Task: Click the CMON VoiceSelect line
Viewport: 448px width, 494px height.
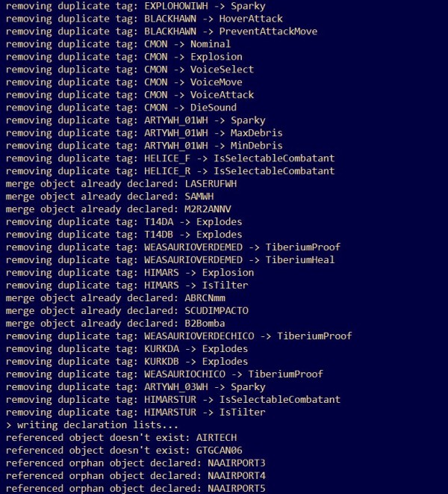Action: pyautogui.click(x=130, y=70)
